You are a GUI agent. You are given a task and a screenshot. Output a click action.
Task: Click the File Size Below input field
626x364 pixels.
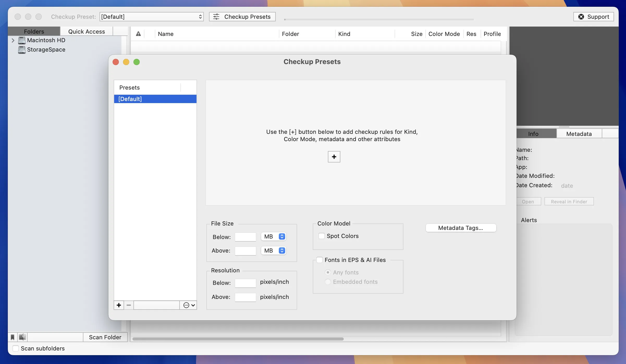[x=245, y=237]
